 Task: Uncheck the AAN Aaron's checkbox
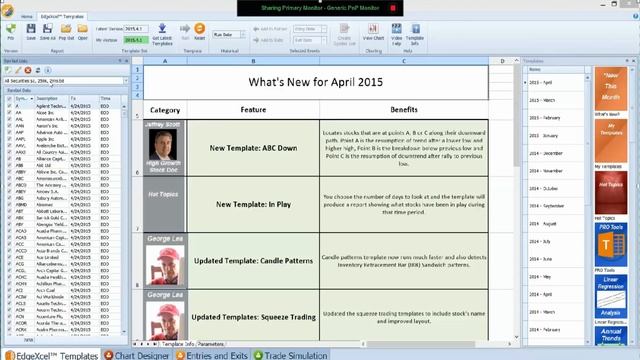[9, 126]
